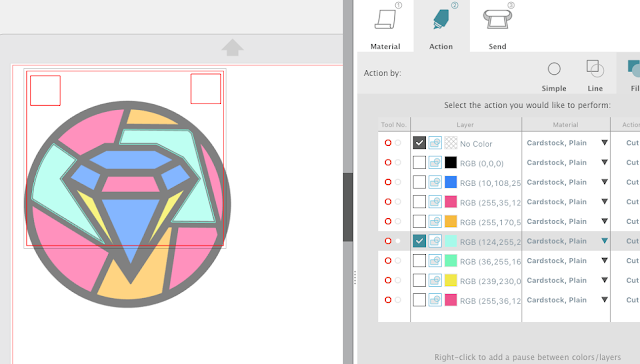
Task: Click the layer icon for RGB (124,255,2 row
Action: click(435, 241)
